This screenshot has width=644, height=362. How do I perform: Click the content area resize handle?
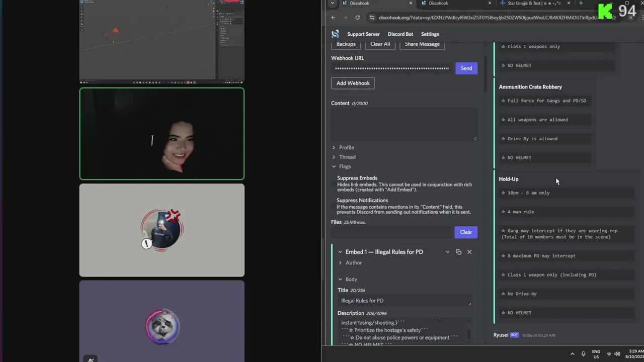[x=475, y=138]
